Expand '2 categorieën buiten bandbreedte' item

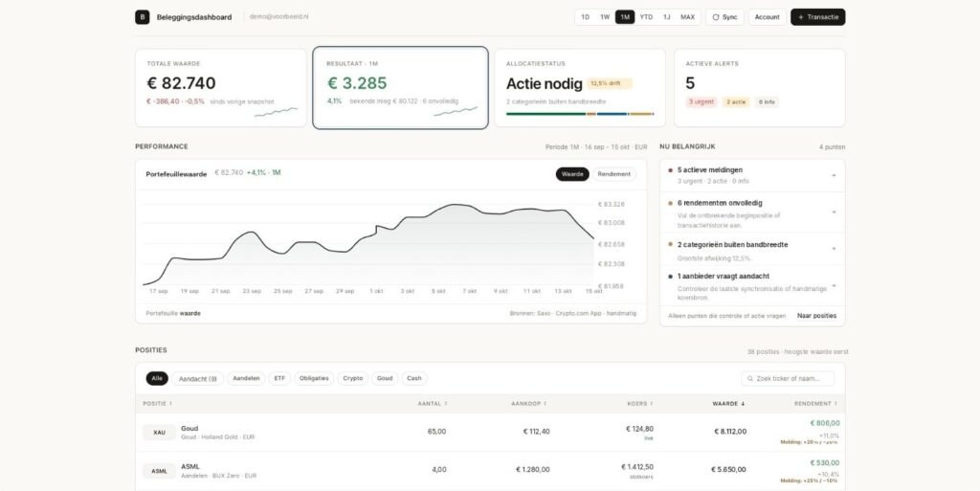pyautogui.click(x=752, y=249)
